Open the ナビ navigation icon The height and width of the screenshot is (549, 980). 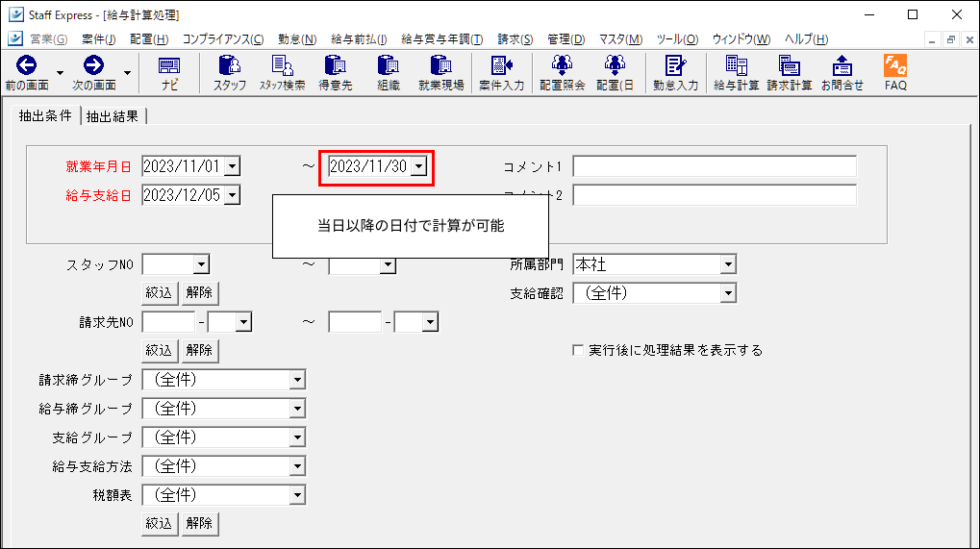coord(169,65)
